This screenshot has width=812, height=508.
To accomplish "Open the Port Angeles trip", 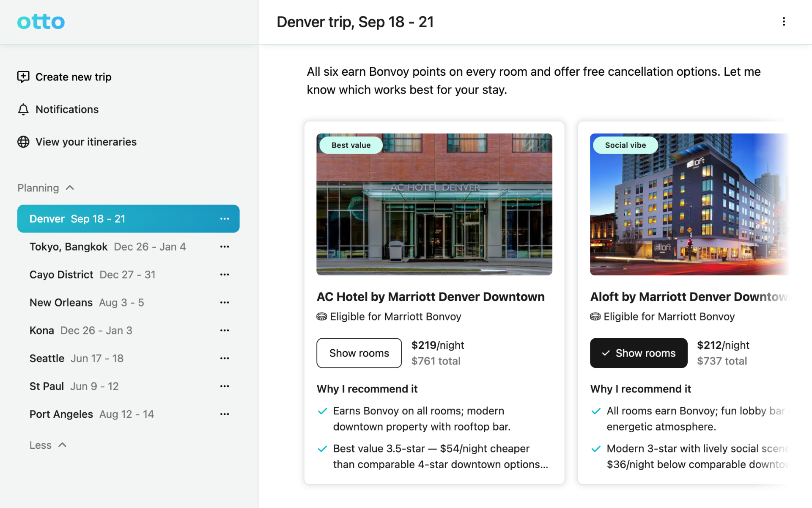I will pos(129,414).
